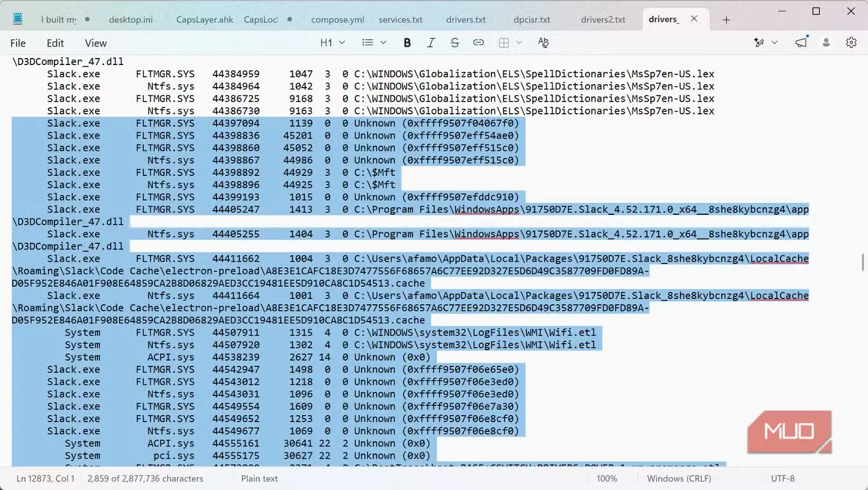The height and width of the screenshot is (490, 868).
Task: Switch to the drivers2.txt tab
Action: 603,20
